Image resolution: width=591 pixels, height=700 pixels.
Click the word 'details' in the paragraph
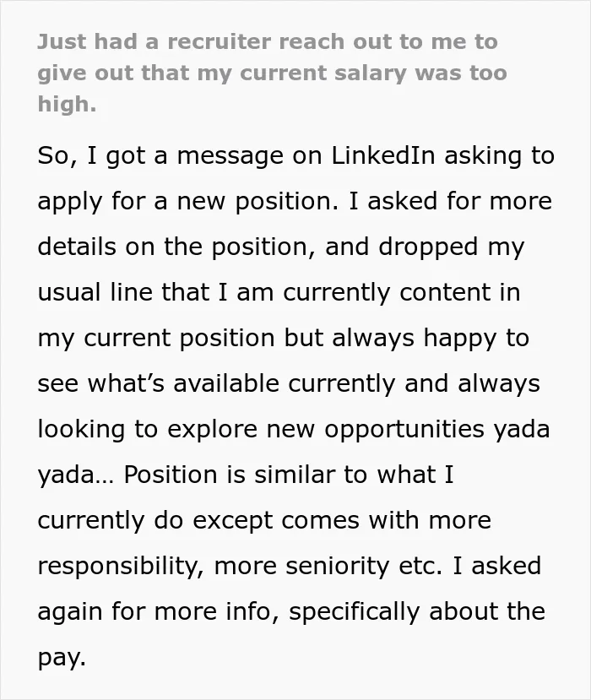click(77, 247)
